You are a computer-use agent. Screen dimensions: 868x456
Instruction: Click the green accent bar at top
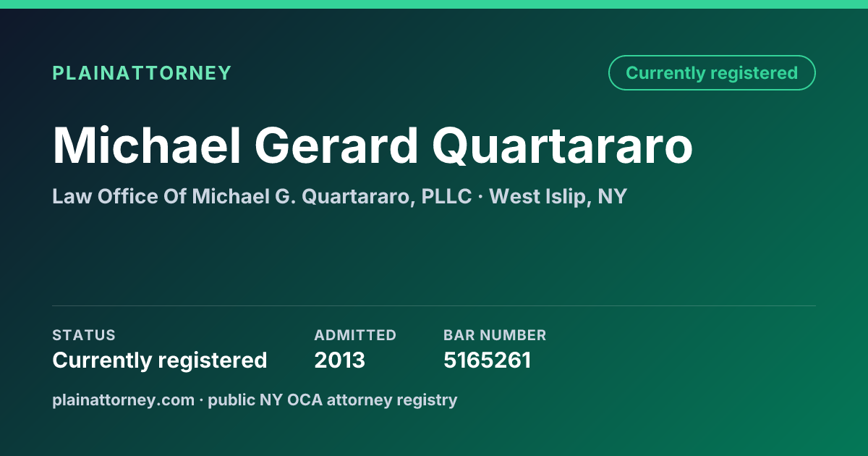coord(434,4)
